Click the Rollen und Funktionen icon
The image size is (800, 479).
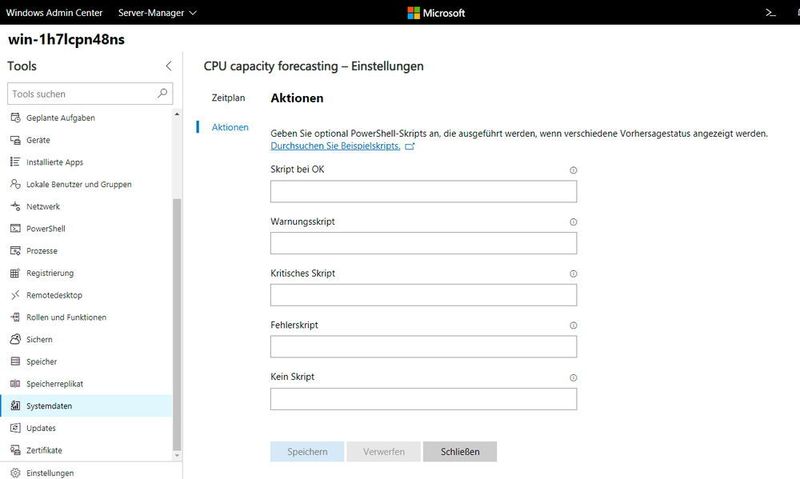pyautogui.click(x=15, y=317)
